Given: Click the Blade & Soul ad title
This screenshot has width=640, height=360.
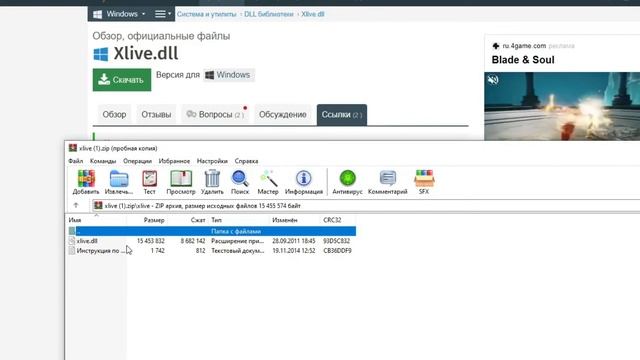Looking at the screenshot, I should 523,60.
